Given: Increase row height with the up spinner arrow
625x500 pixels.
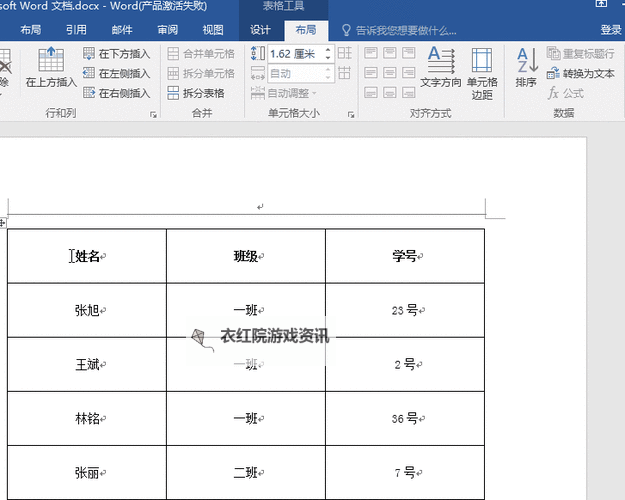Looking at the screenshot, I should point(328,50).
